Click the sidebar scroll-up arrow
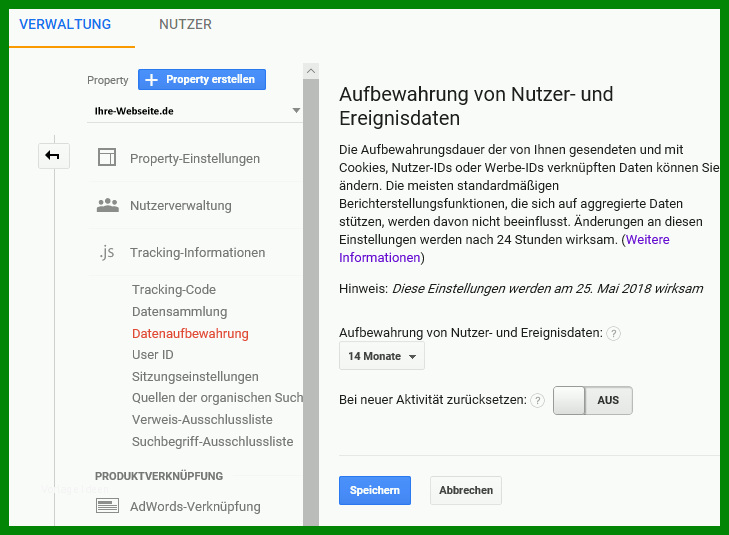This screenshot has height=535, width=729. click(311, 71)
